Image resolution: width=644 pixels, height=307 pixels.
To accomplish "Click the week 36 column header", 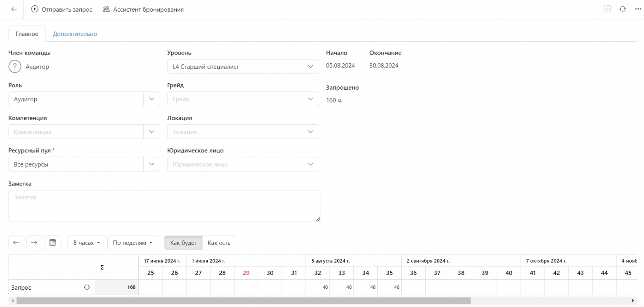I will point(413,273).
